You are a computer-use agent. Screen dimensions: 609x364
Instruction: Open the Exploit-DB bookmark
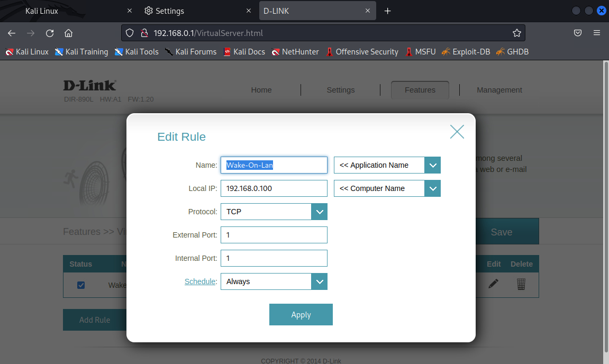coord(466,52)
